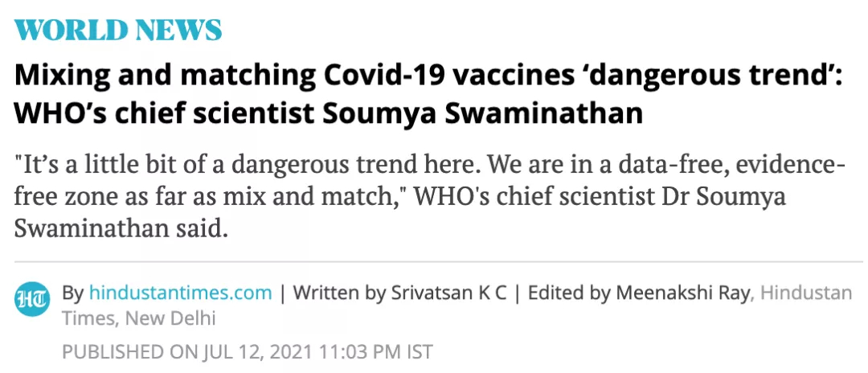Click the 'Hindustan' text after Meenakshi Ray
The image size is (868, 373).
click(x=806, y=293)
